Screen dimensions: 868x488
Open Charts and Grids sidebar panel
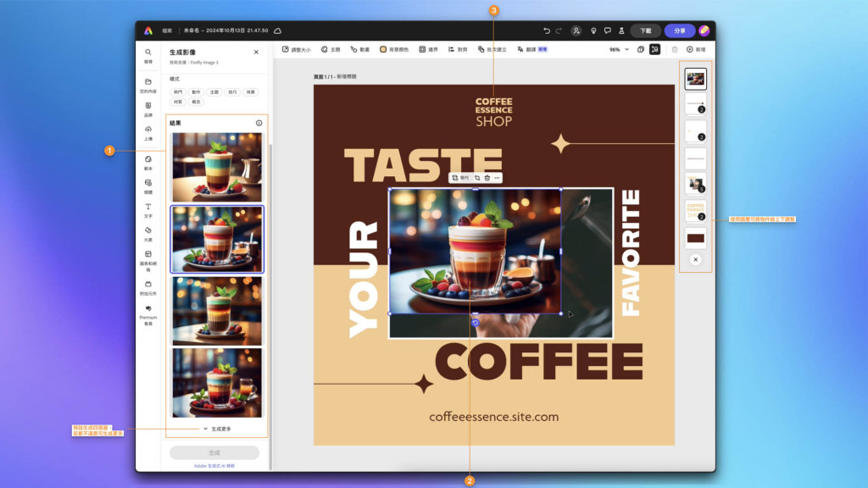(147, 261)
